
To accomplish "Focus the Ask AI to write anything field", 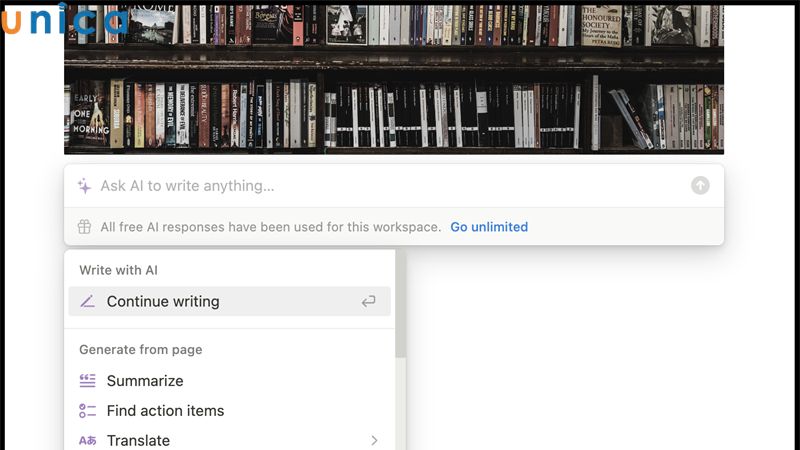I will (x=380, y=186).
